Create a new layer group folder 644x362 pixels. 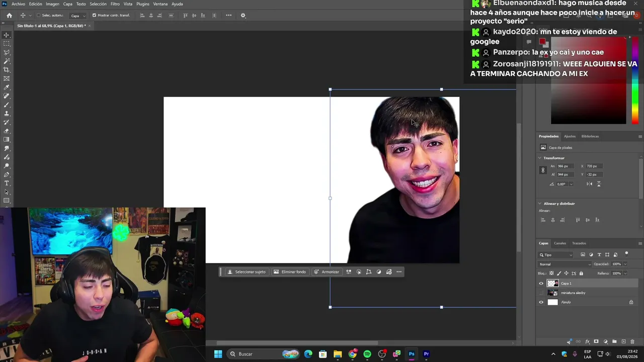[614, 342]
